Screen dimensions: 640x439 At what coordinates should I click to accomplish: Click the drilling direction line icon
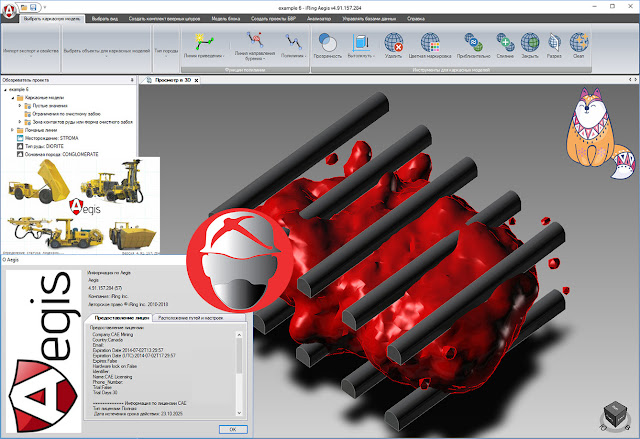pyautogui.click(x=255, y=40)
